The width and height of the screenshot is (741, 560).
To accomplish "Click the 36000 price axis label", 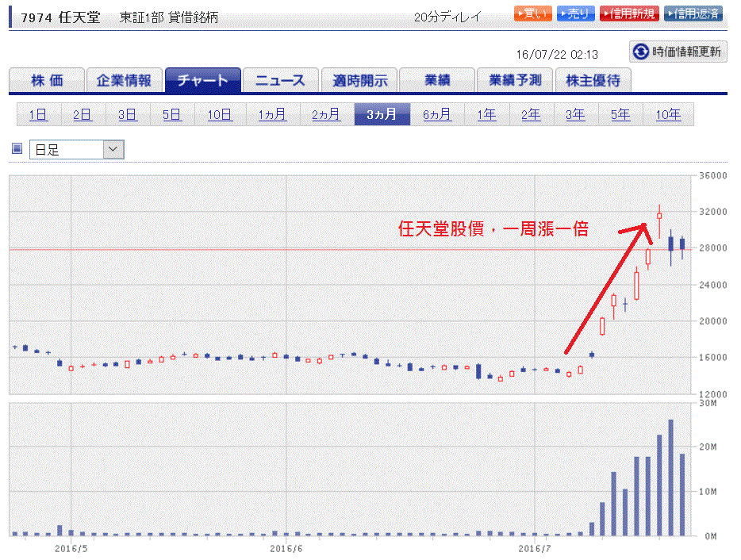I will (713, 175).
